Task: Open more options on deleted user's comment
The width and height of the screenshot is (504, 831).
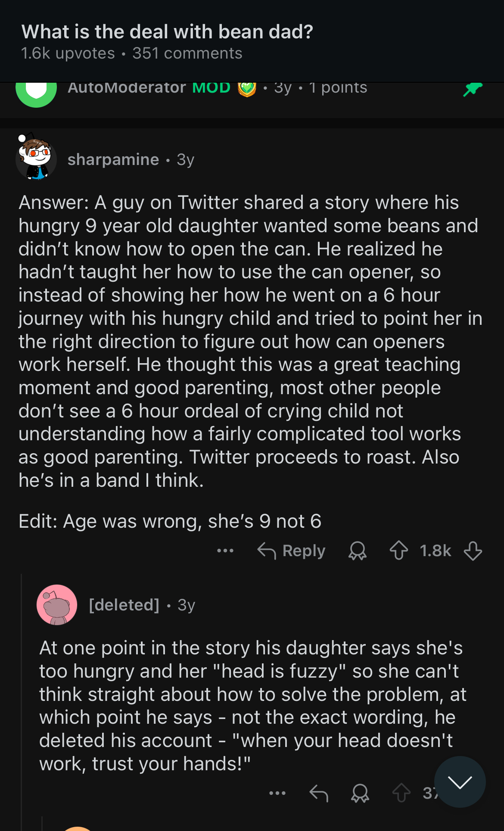Action: pos(277,793)
